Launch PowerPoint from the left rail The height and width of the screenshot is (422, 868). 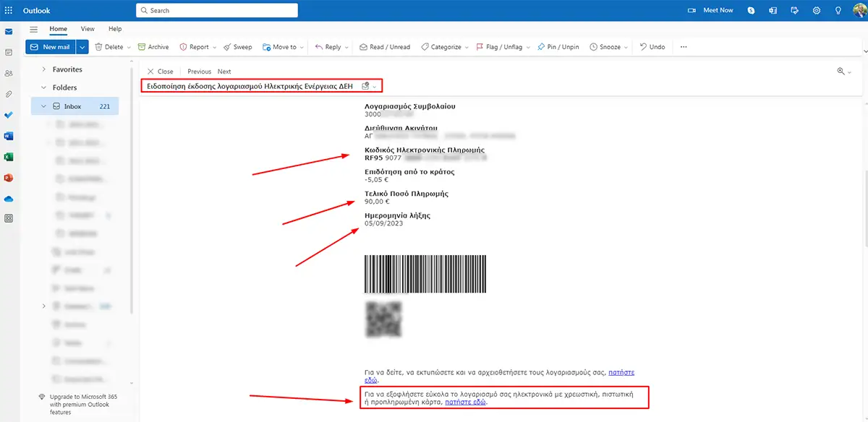click(x=9, y=178)
